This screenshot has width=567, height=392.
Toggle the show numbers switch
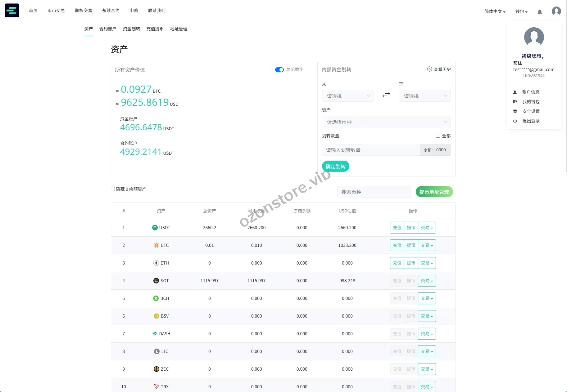point(279,70)
